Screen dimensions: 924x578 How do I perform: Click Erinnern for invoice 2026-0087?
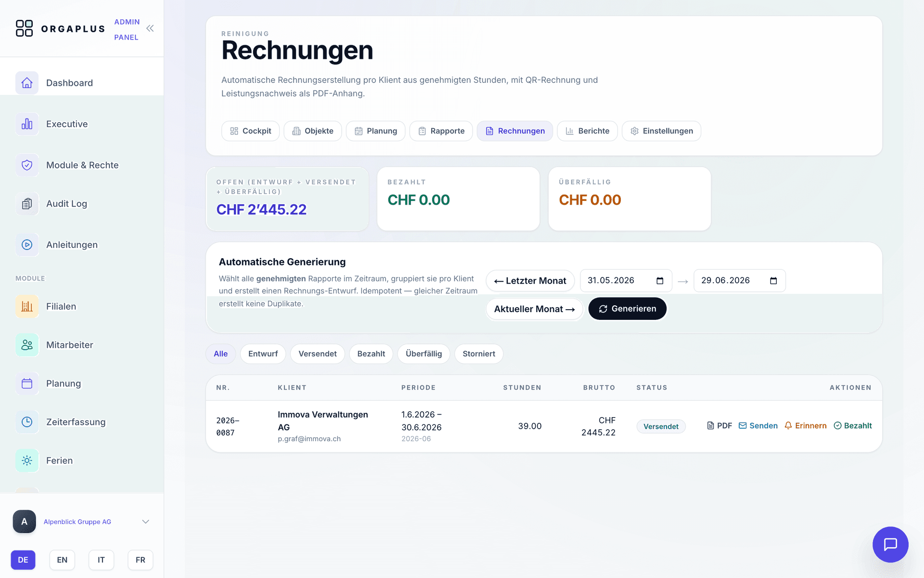(x=806, y=426)
